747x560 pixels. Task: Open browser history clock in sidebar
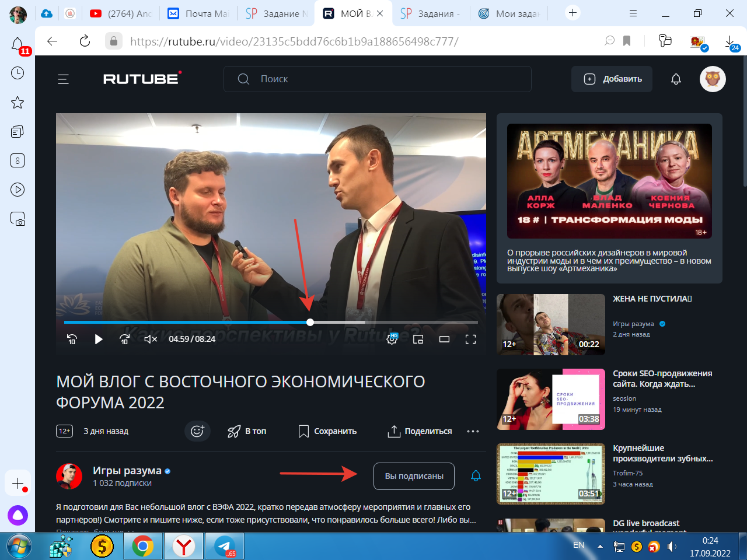click(x=18, y=73)
